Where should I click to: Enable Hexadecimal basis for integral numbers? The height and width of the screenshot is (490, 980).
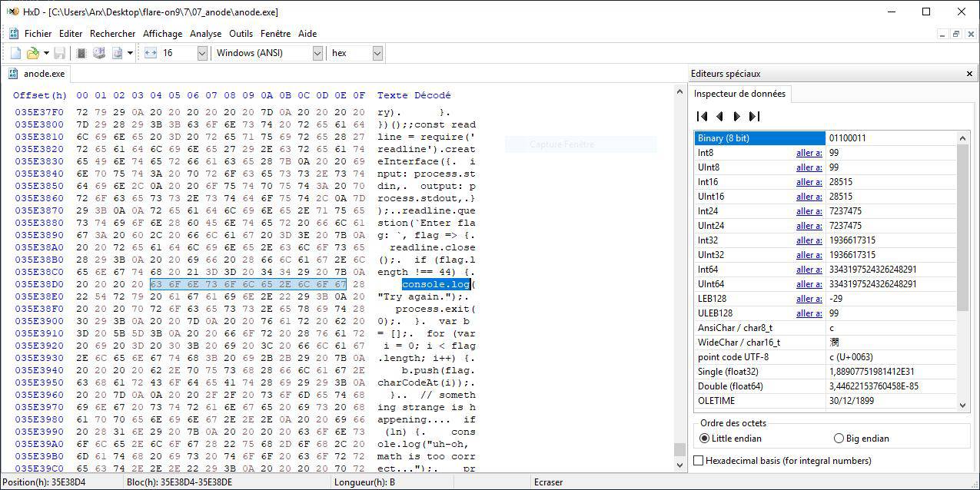[x=699, y=461]
